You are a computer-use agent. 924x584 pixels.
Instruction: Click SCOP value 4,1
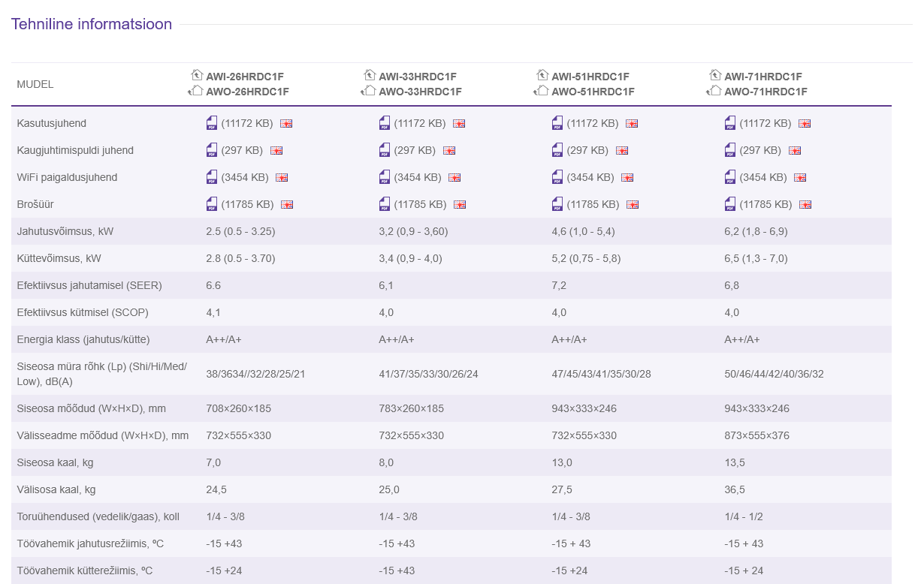213,312
